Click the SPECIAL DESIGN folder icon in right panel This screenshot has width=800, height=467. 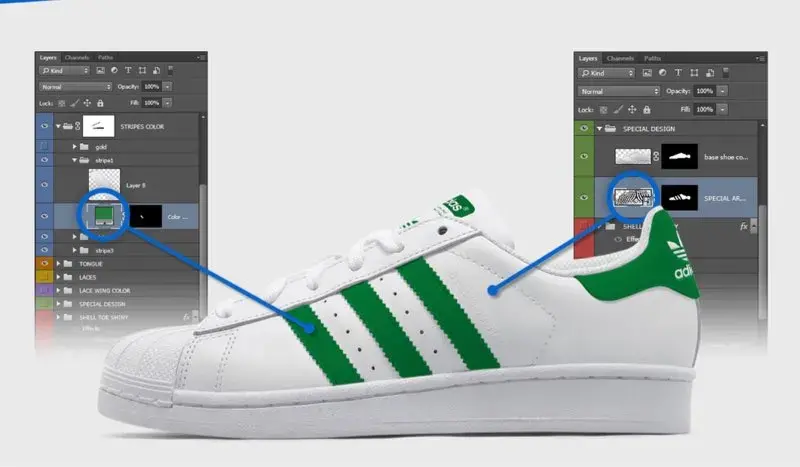coord(610,129)
